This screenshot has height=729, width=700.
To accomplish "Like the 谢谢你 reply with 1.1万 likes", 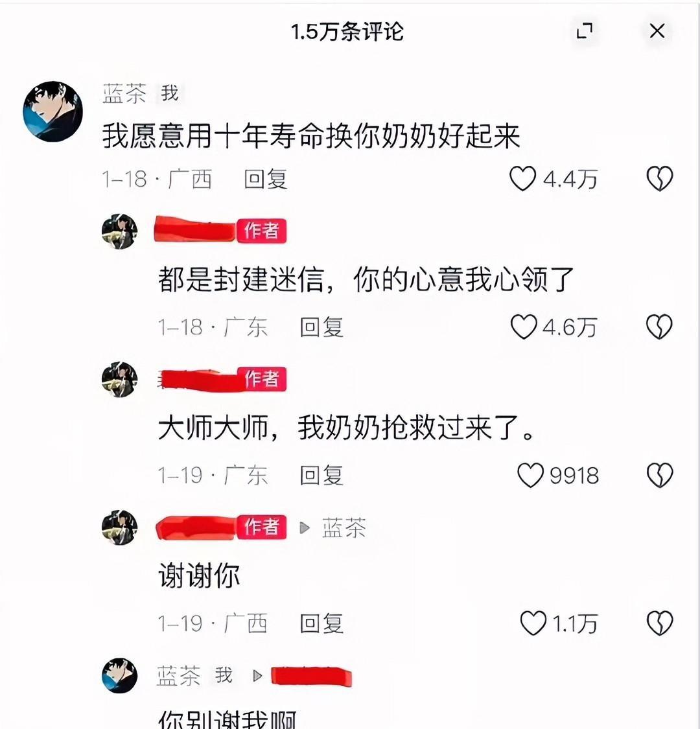I will point(533,623).
